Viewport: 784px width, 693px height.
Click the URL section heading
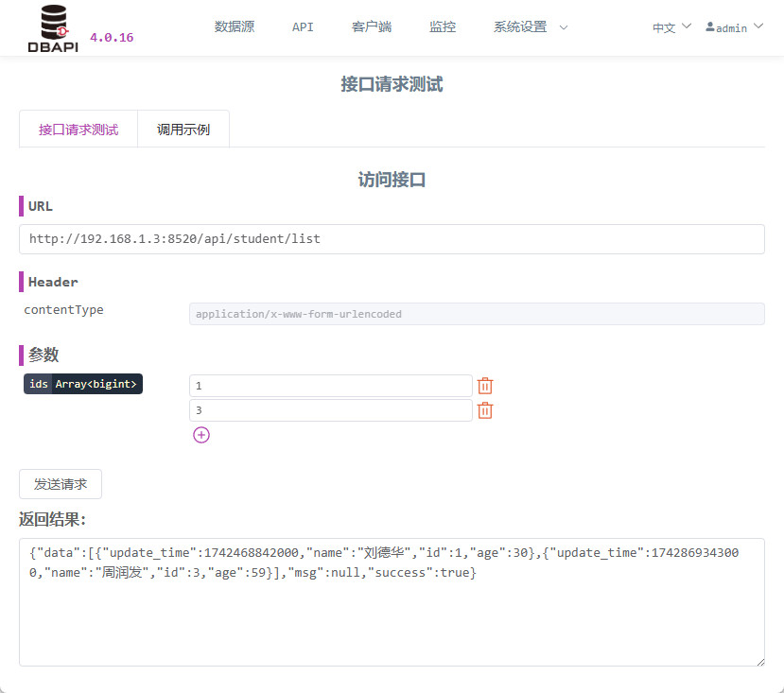(40, 206)
